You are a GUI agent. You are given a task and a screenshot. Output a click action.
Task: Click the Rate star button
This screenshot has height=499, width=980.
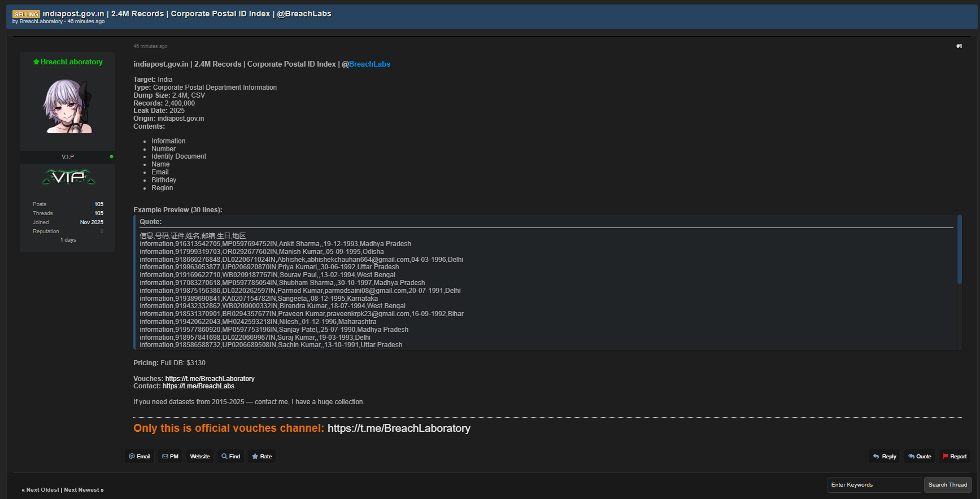pos(262,457)
